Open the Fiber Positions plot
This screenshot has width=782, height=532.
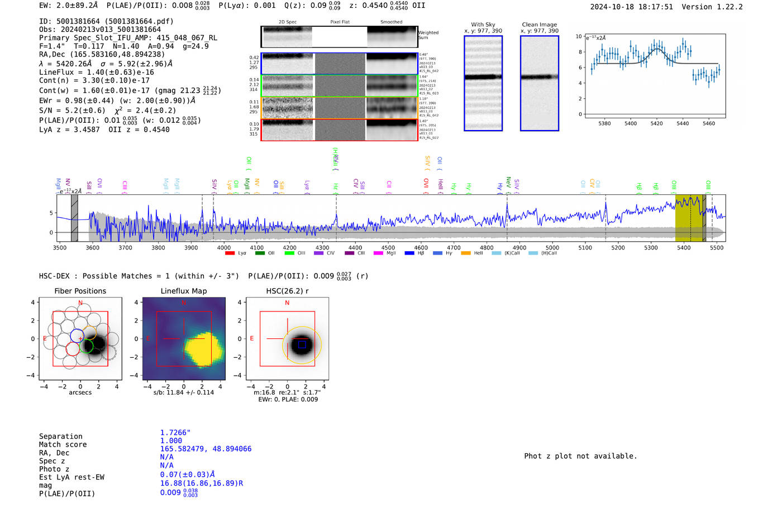point(80,338)
